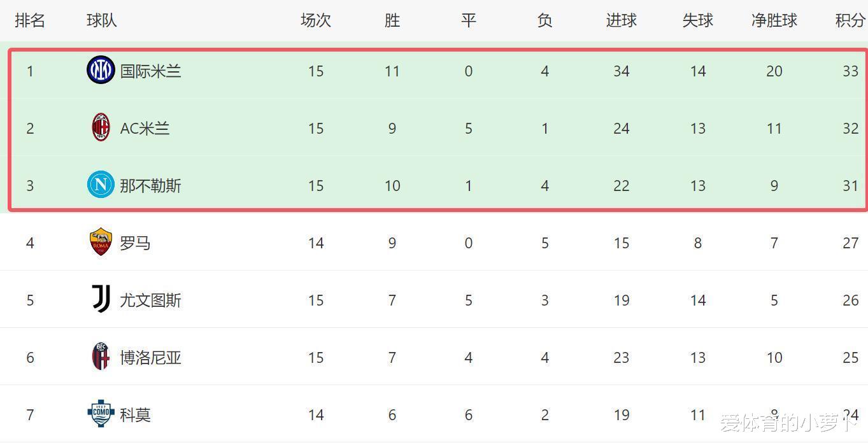Click the 场次 column header

click(x=316, y=20)
